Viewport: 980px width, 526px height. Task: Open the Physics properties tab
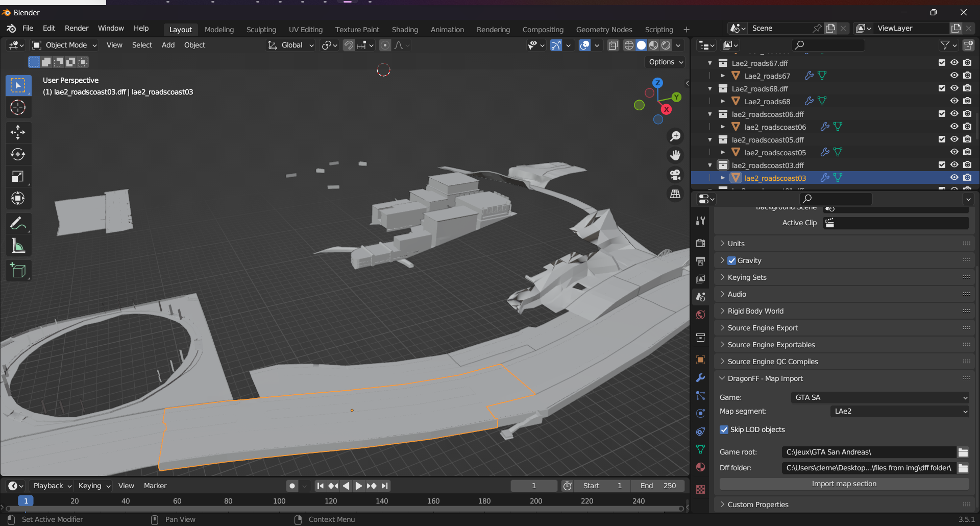coord(700,413)
